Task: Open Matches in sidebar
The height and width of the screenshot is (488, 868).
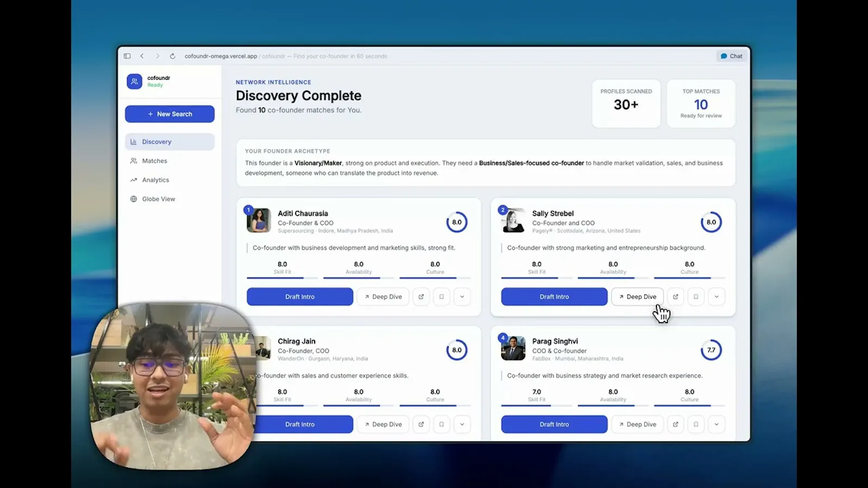Action: click(x=170, y=161)
